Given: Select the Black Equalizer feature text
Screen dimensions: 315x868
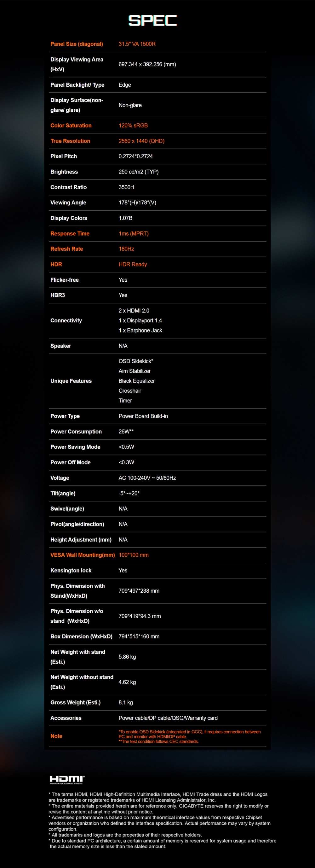Looking at the screenshot, I should 137,381.
